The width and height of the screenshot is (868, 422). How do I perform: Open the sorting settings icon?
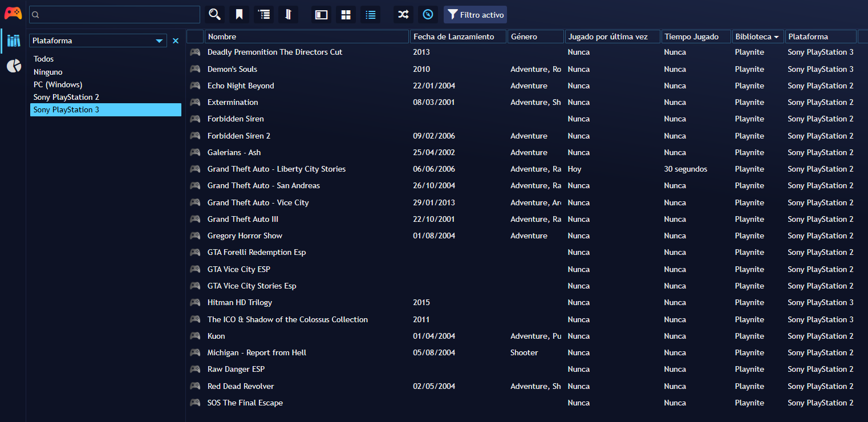tap(288, 15)
